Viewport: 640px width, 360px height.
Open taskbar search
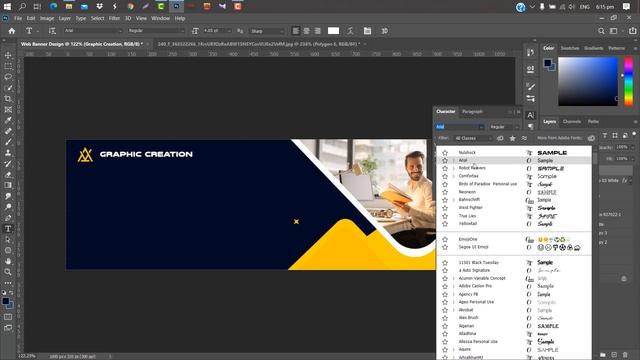[22, 7]
